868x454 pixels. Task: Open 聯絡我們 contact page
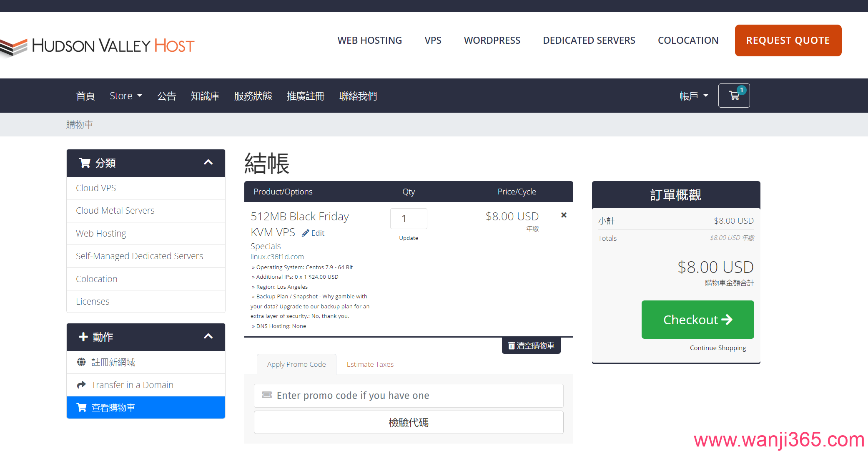[358, 96]
